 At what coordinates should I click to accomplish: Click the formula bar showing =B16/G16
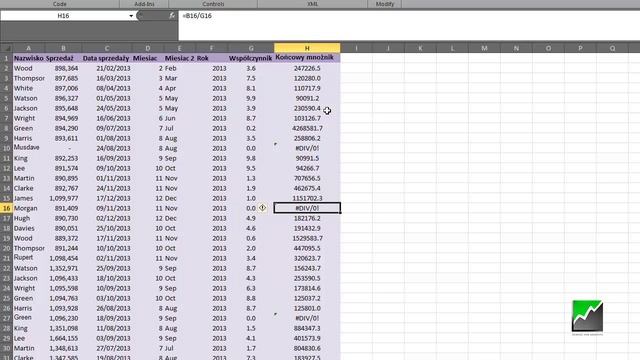409,25
